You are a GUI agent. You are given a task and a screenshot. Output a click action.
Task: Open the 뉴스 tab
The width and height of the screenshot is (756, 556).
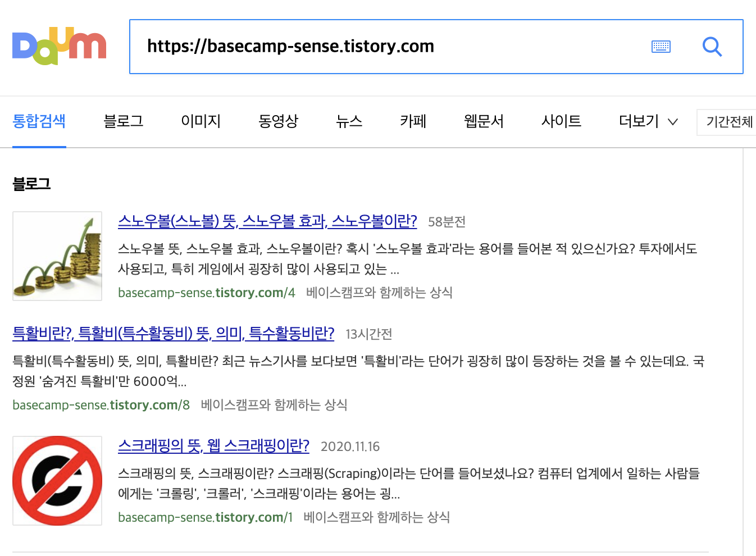click(349, 121)
